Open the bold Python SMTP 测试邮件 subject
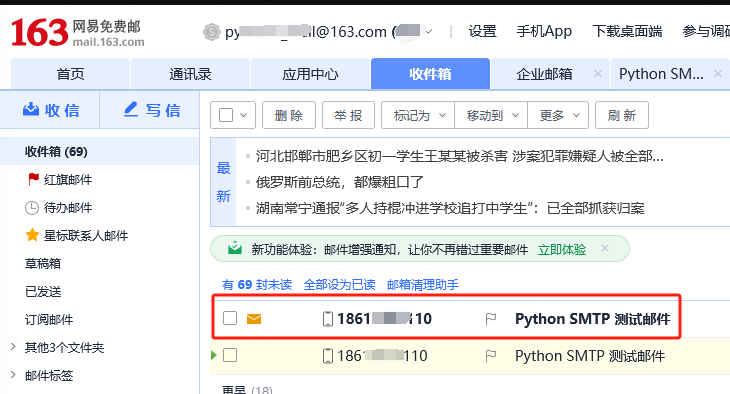Screen dimensions: 730x394 (593, 319)
